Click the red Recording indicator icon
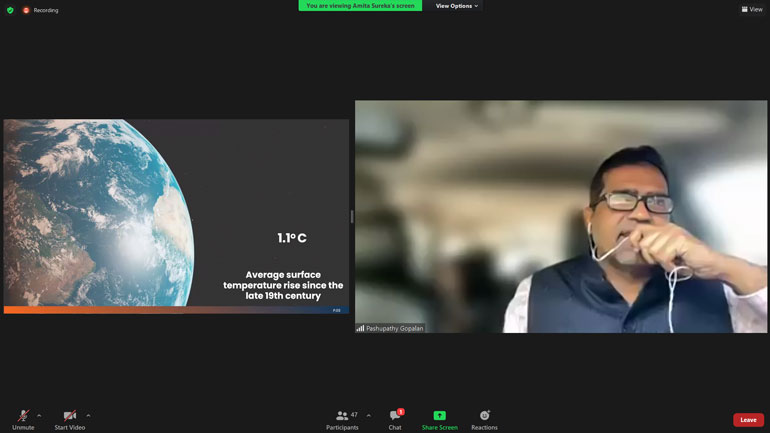The width and height of the screenshot is (770, 433). click(27, 10)
